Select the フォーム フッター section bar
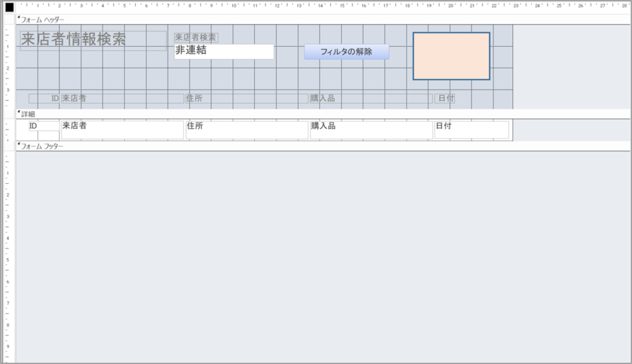 [x=323, y=146]
